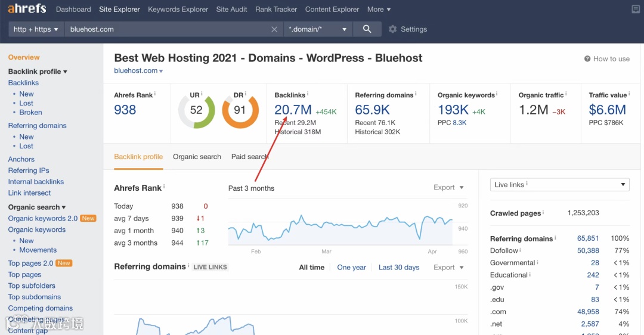This screenshot has width=644, height=335.
Task: Click the 242 Educational domains count
Action: pyautogui.click(x=593, y=275)
